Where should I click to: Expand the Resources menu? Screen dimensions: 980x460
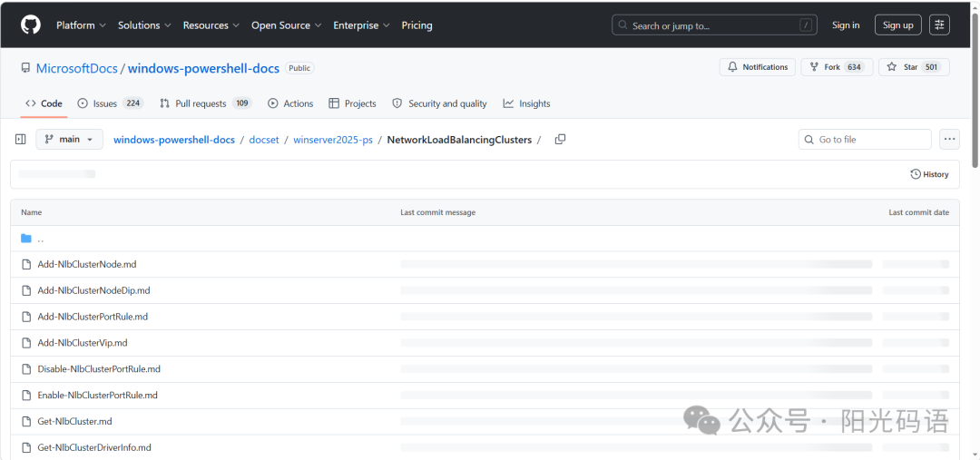[211, 25]
